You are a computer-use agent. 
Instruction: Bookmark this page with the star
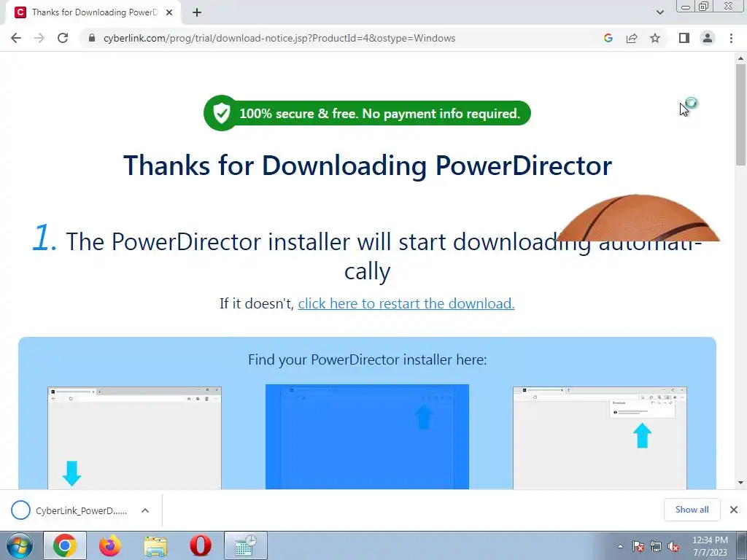(655, 38)
